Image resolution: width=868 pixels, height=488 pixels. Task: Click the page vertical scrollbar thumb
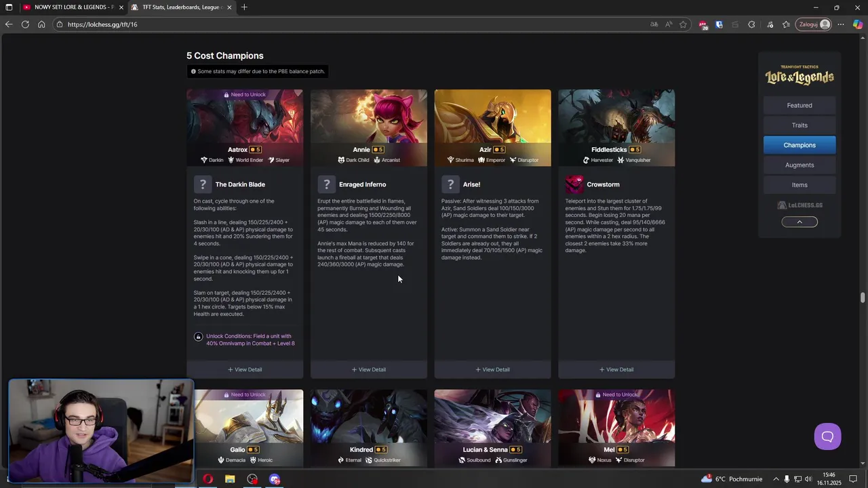(x=863, y=298)
